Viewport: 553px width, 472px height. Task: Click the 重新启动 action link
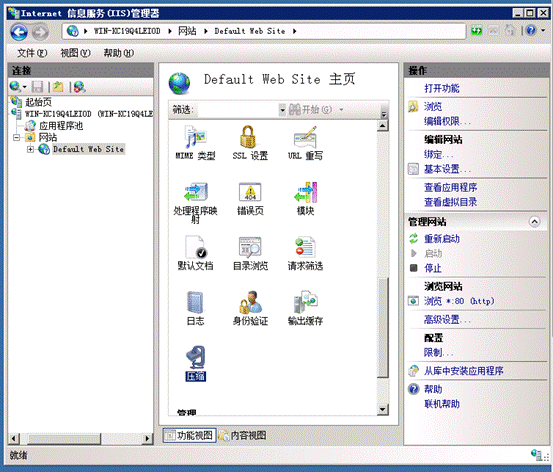442,239
